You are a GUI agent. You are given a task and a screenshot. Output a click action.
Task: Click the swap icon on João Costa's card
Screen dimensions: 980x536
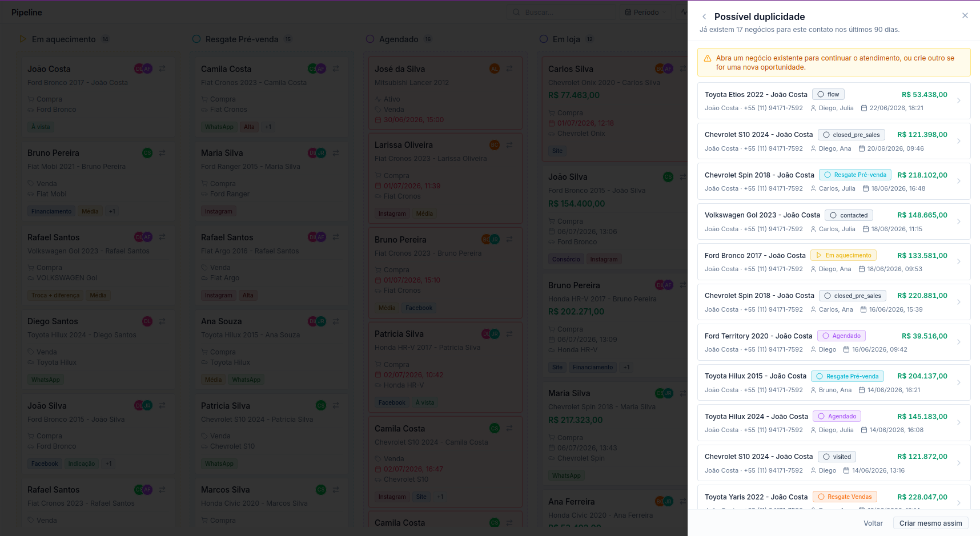pyautogui.click(x=162, y=68)
